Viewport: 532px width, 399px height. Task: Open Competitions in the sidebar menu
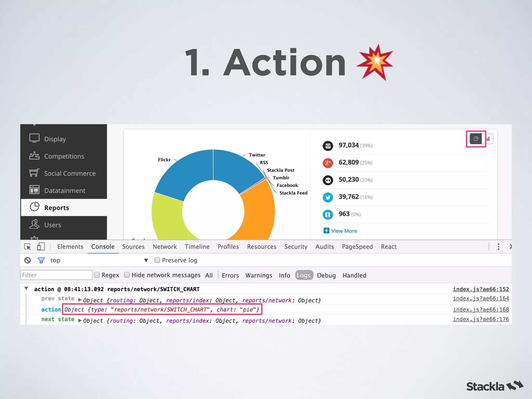coord(64,156)
